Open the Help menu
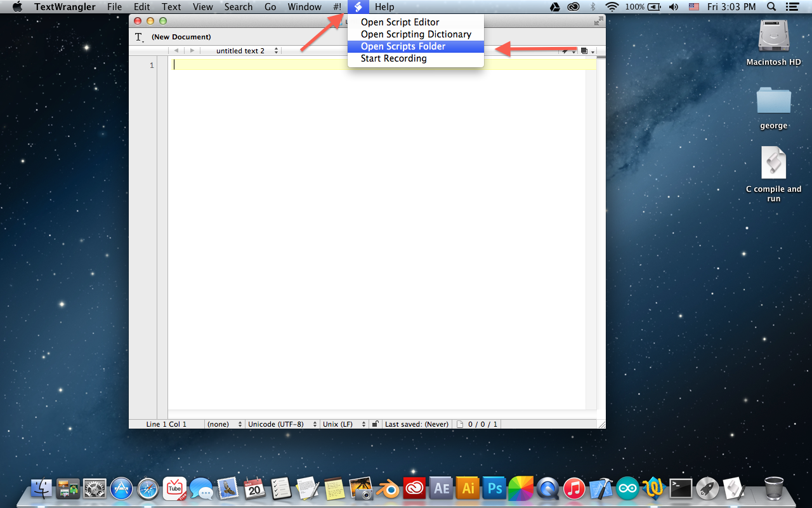Viewport: 812px width, 508px height. [x=384, y=7]
